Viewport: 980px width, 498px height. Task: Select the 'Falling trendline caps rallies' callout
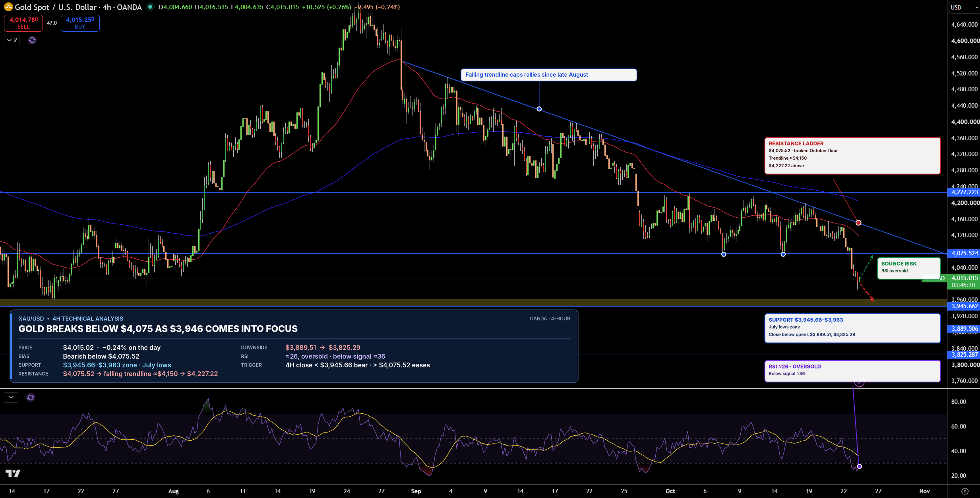[548, 75]
